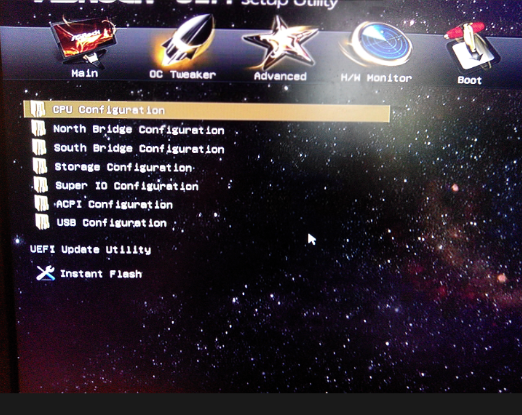The height and width of the screenshot is (415, 522).
Task: Open Storage Configuration text entry
Action: click(x=123, y=167)
